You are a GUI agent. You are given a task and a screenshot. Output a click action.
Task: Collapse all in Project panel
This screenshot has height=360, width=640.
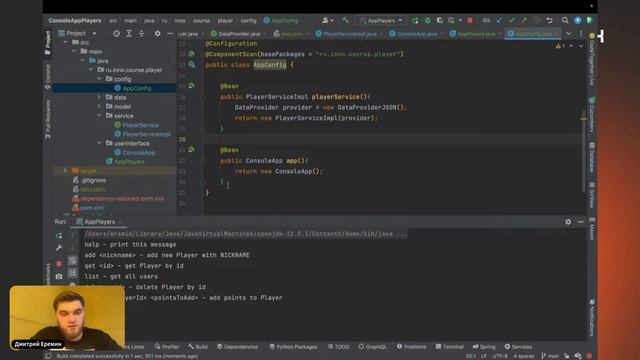(142, 33)
